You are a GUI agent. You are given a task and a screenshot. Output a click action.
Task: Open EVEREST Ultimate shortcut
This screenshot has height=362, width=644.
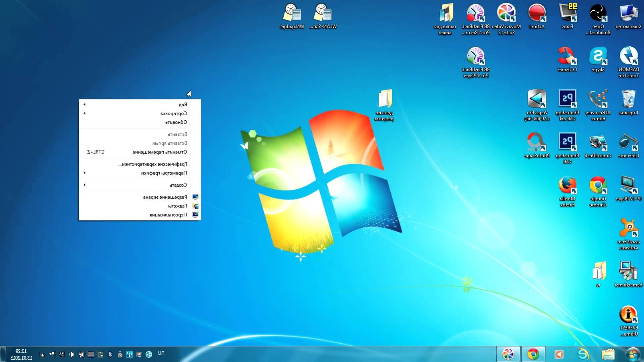[629, 321]
